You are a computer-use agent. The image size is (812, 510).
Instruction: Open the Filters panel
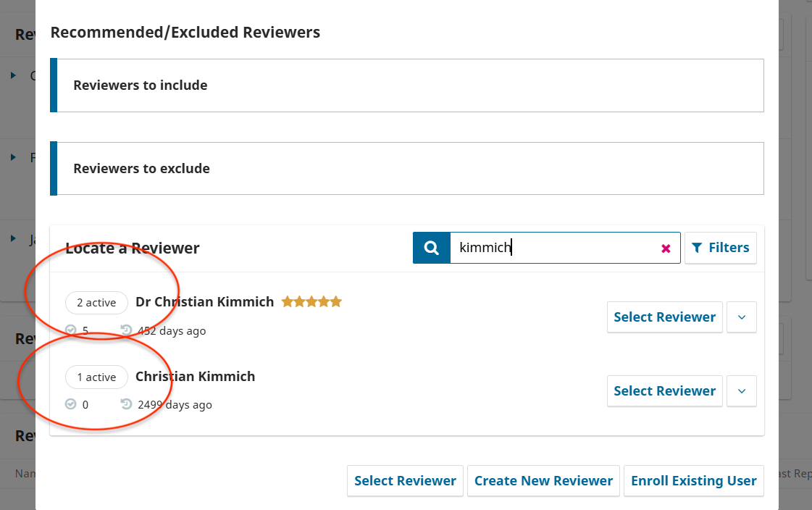click(x=720, y=248)
